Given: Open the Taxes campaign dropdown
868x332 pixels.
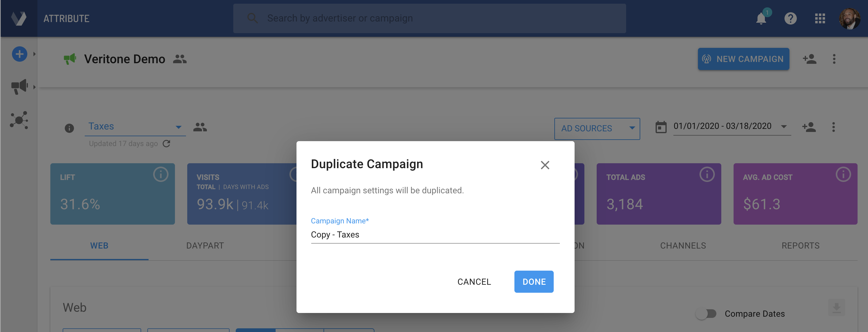Looking at the screenshot, I should (x=179, y=127).
